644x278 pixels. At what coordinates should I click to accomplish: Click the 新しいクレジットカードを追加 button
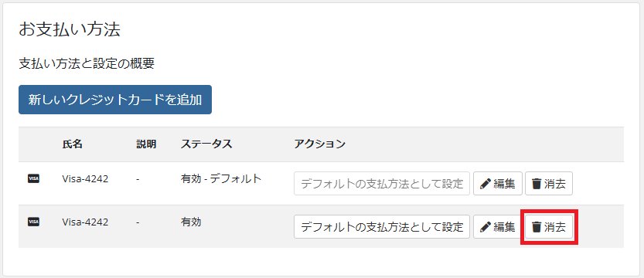coord(115,100)
